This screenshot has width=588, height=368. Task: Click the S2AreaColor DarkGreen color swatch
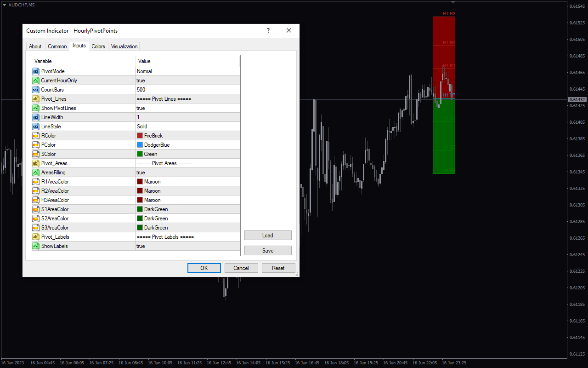pyautogui.click(x=140, y=218)
